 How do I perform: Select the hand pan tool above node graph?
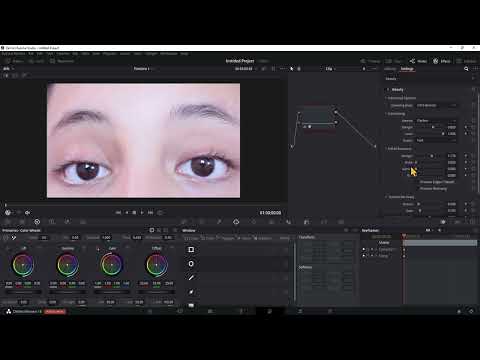pos(299,69)
